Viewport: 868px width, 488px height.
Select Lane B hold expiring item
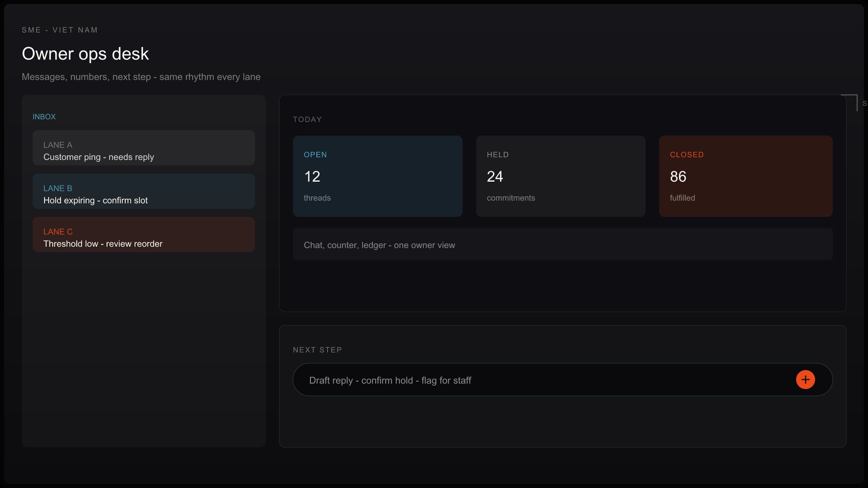pyautogui.click(x=144, y=191)
